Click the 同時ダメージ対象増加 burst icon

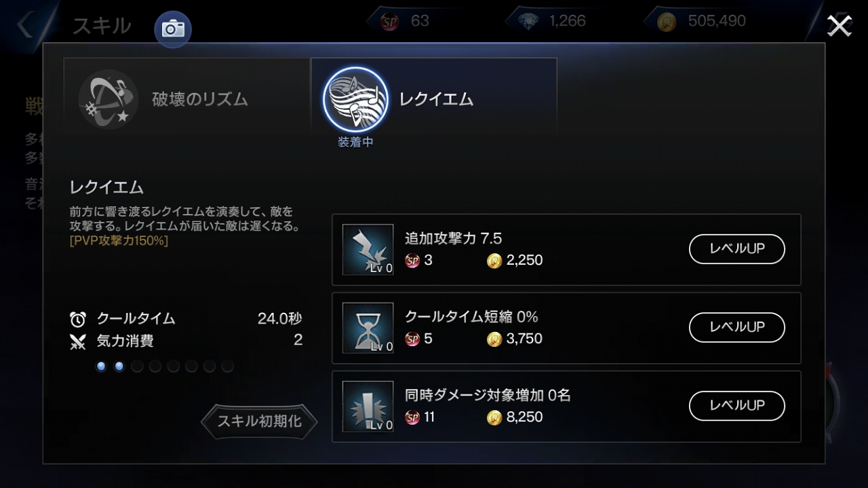[x=368, y=407]
